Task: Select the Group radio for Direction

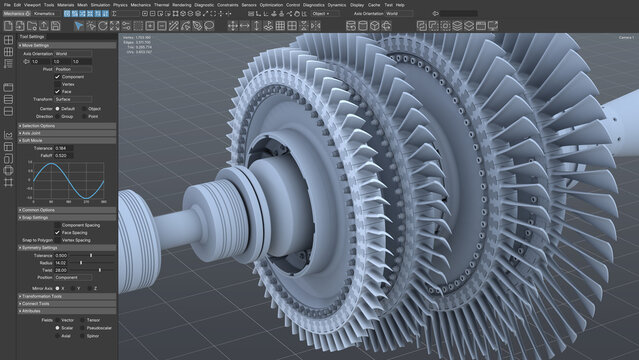Action: (57, 116)
